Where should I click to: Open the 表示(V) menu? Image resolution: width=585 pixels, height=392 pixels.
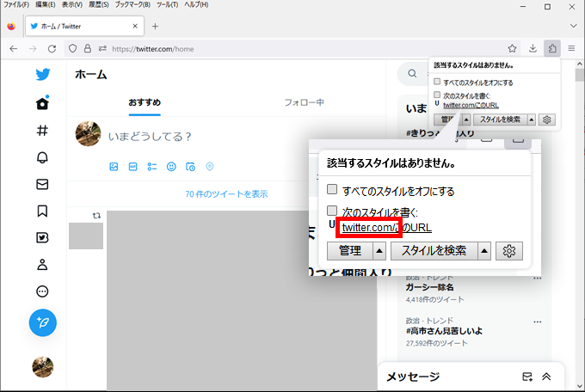(x=72, y=5)
